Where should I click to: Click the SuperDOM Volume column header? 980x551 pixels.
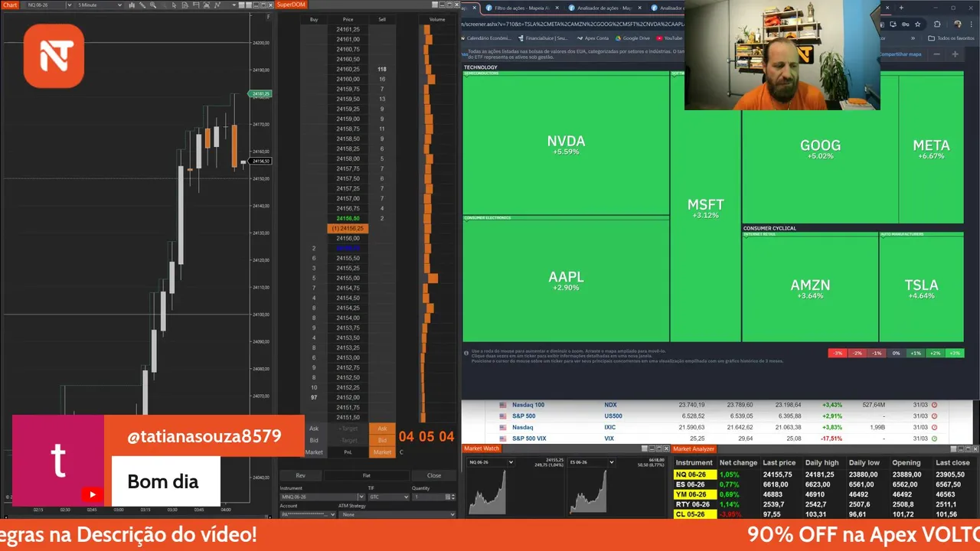pos(437,19)
